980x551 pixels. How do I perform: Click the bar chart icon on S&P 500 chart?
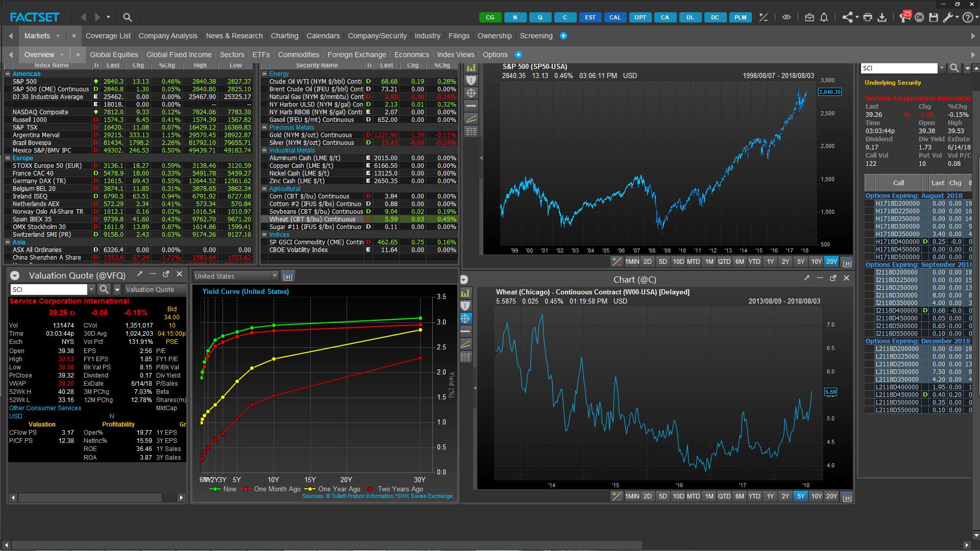(x=471, y=67)
